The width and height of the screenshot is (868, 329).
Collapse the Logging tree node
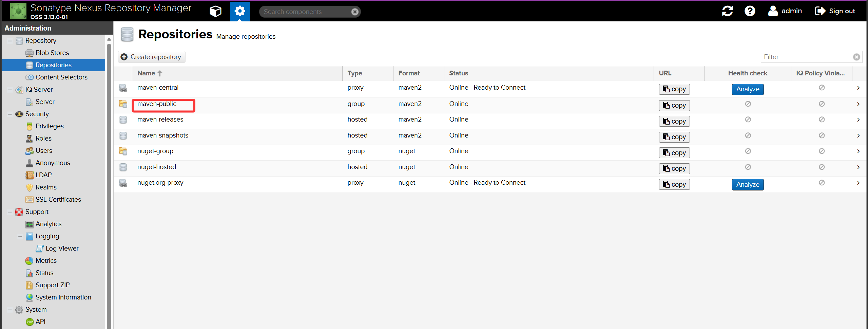[x=20, y=236]
